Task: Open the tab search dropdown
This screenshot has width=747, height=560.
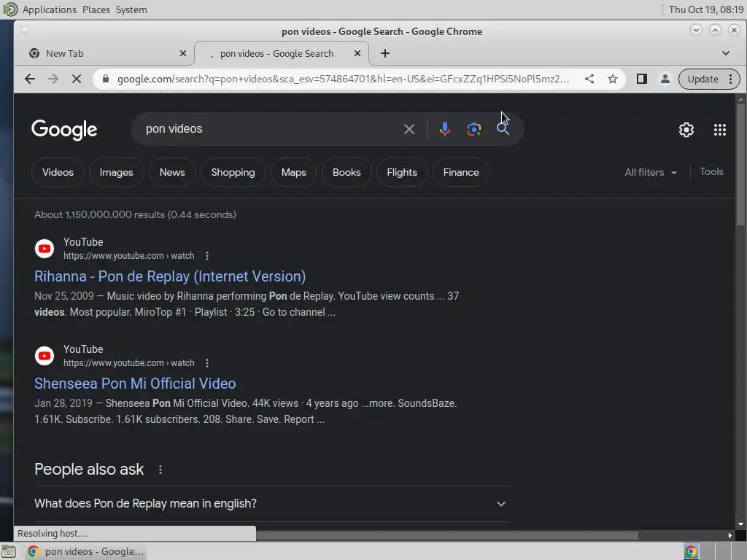Action: click(726, 53)
